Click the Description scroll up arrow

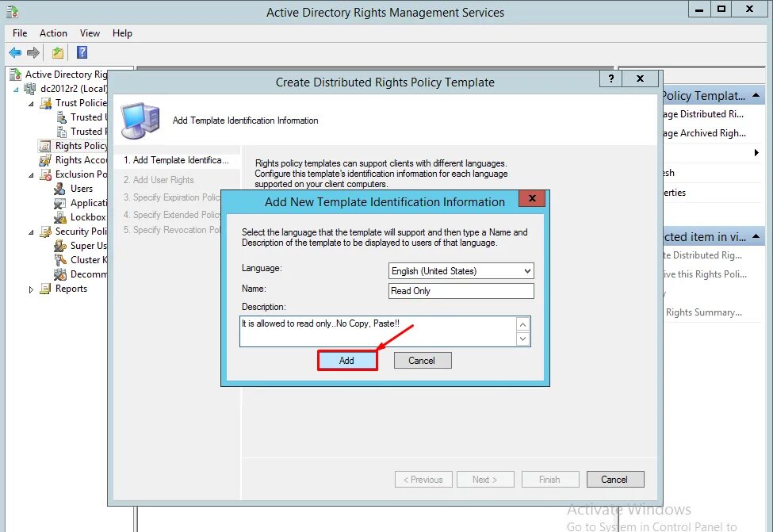pyautogui.click(x=522, y=324)
